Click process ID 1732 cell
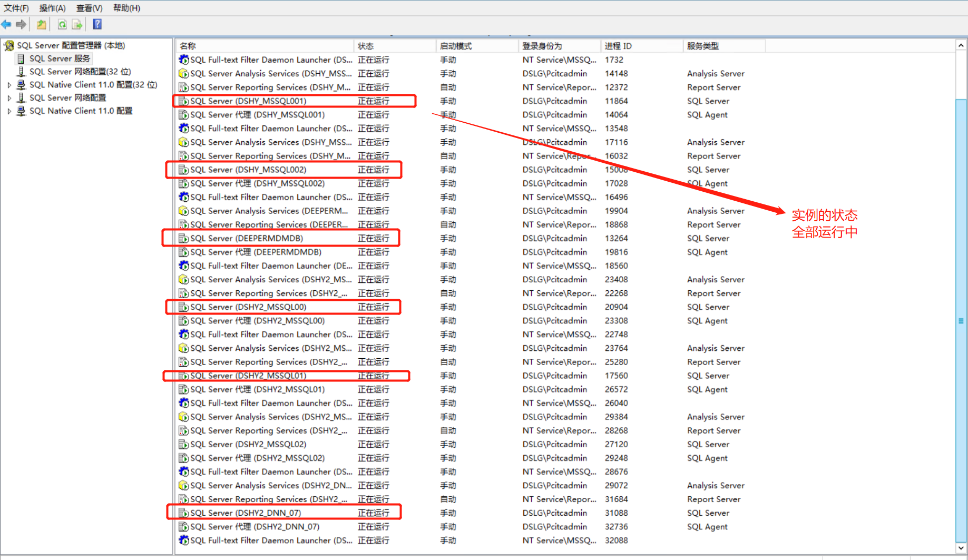 click(614, 60)
